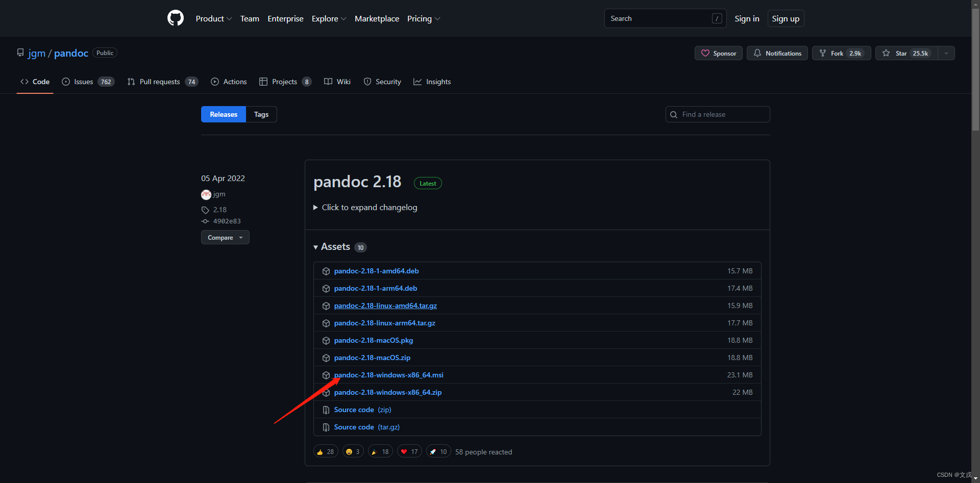The height and width of the screenshot is (483, 980).
Task: Click the heart icon on Sponsor
Action: [705, 53]
